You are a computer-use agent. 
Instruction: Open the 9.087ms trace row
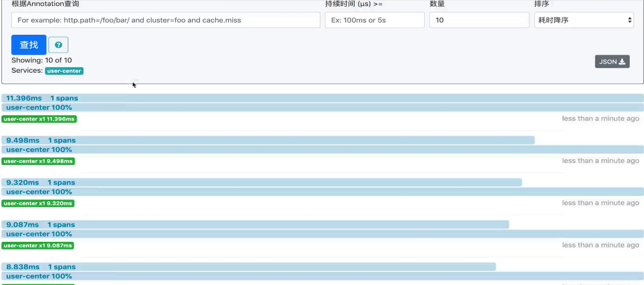pos(255,225)
